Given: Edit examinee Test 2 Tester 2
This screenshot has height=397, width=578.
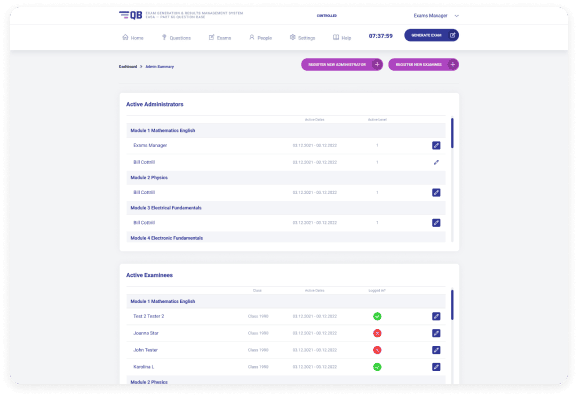Looking at the screenshot, I should [436, 316].
